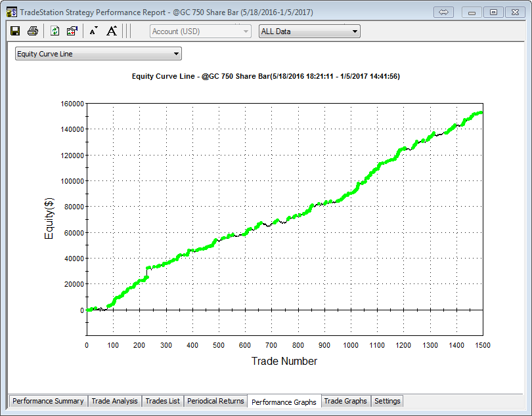The image size is (532, 416).
Task: Open the Trade Graphs tab
Action: (x=345, y=401)
